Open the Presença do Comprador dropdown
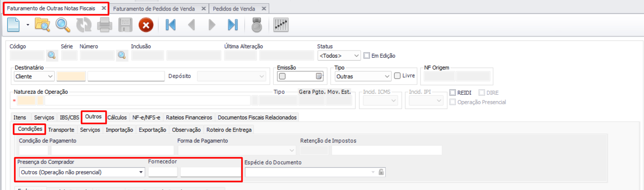644x190 pixels. pyautogui.click(x=82, y=172)
